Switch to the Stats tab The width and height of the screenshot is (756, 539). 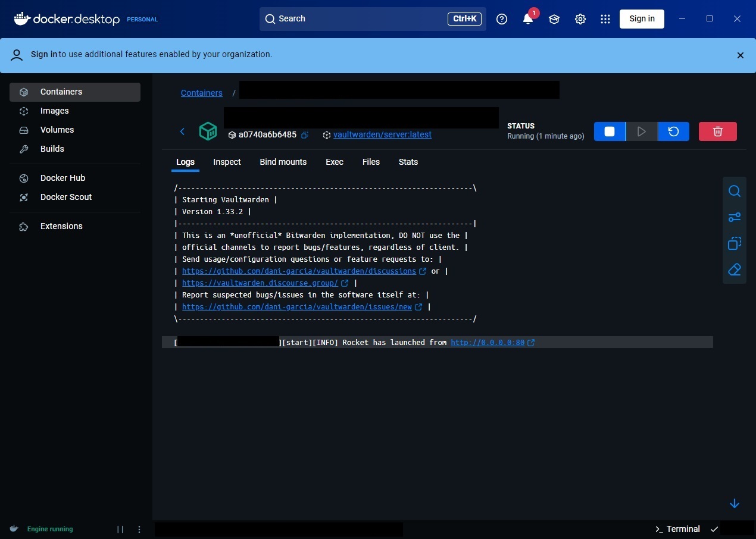pyautogui.click(x=408, y=162)
